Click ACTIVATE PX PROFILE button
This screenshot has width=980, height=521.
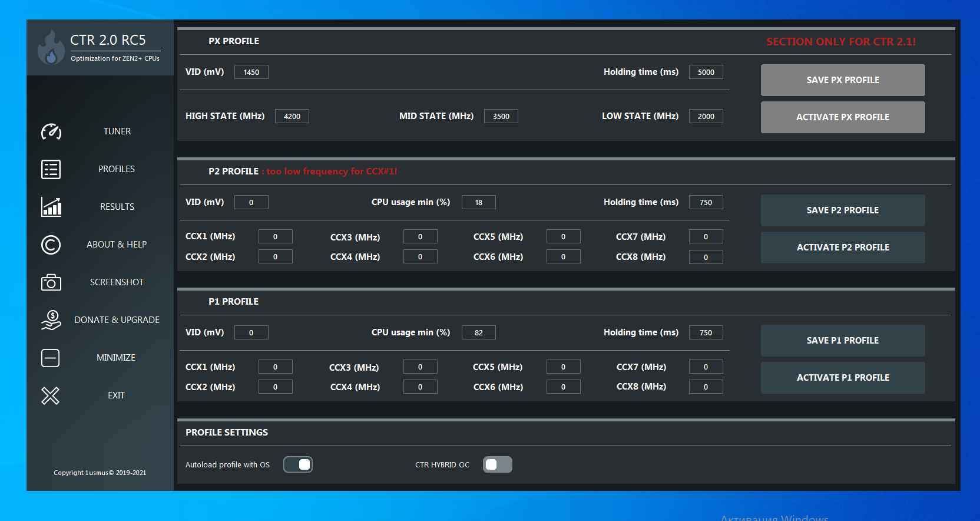843,117
